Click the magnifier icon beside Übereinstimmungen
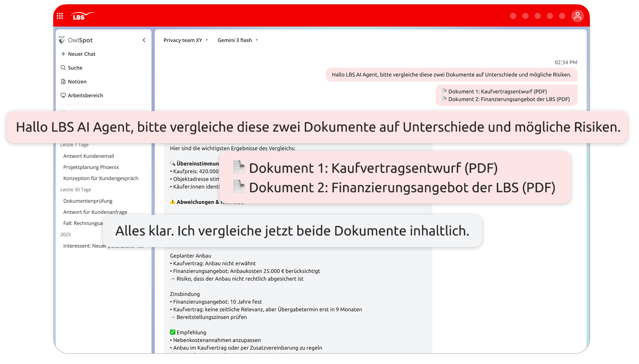Screen dimensions: 639x364 click(173, 163)
